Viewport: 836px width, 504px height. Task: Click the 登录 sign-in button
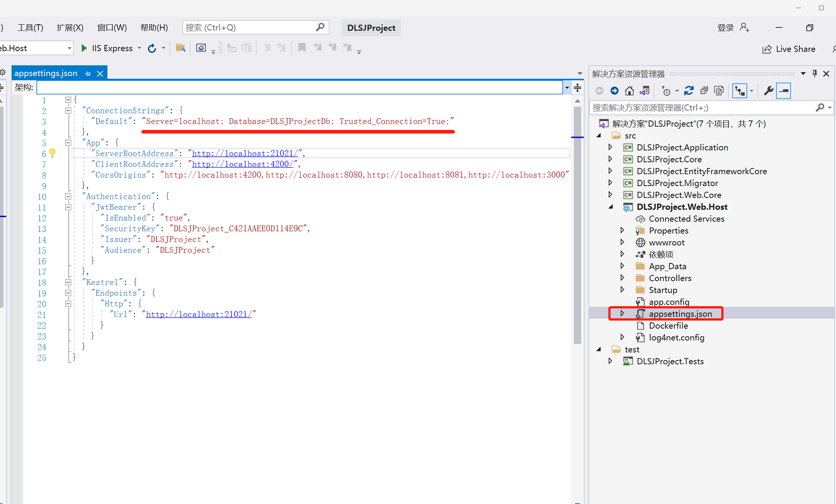[725, 27]
